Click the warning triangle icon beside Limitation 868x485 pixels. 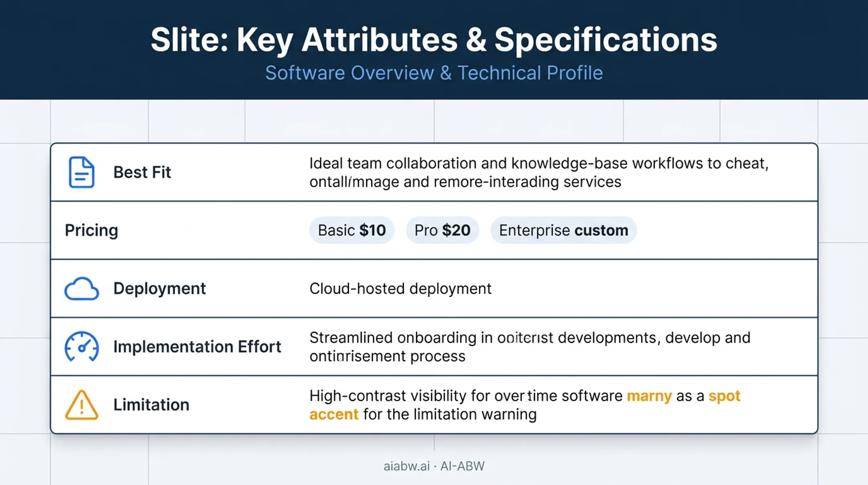[82, 405]
